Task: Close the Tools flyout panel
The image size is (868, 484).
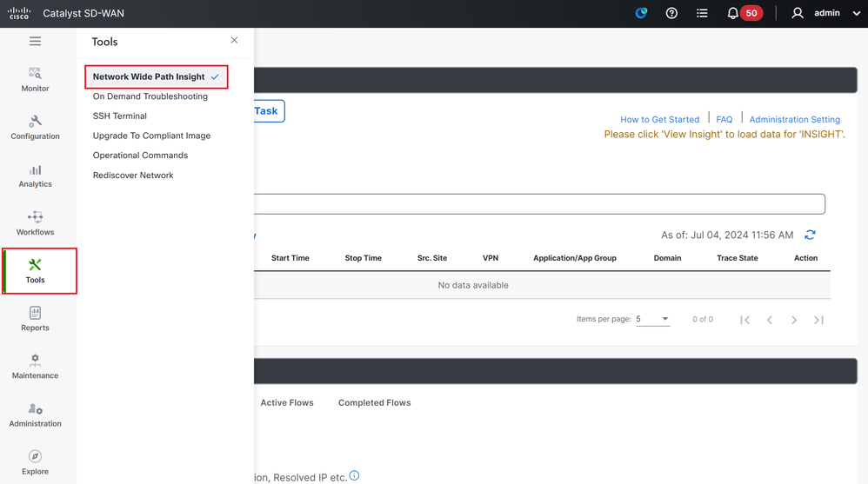Action: 234,40
